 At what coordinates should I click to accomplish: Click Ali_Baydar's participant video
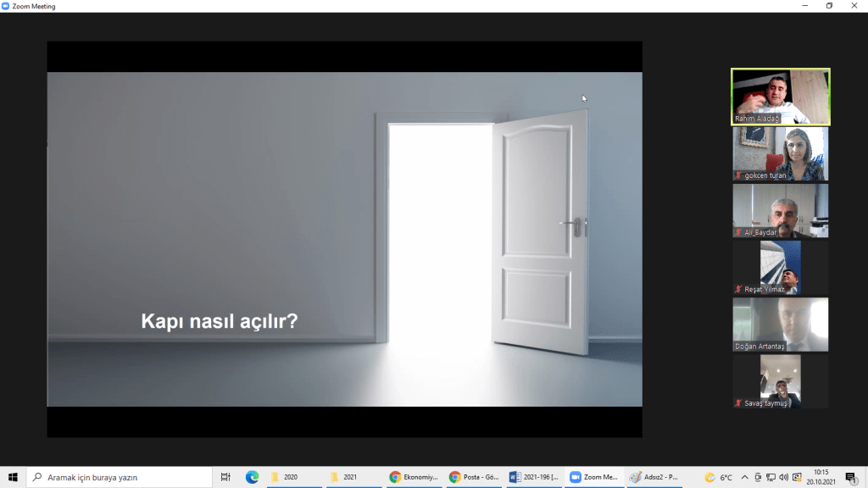pos(780,210)
